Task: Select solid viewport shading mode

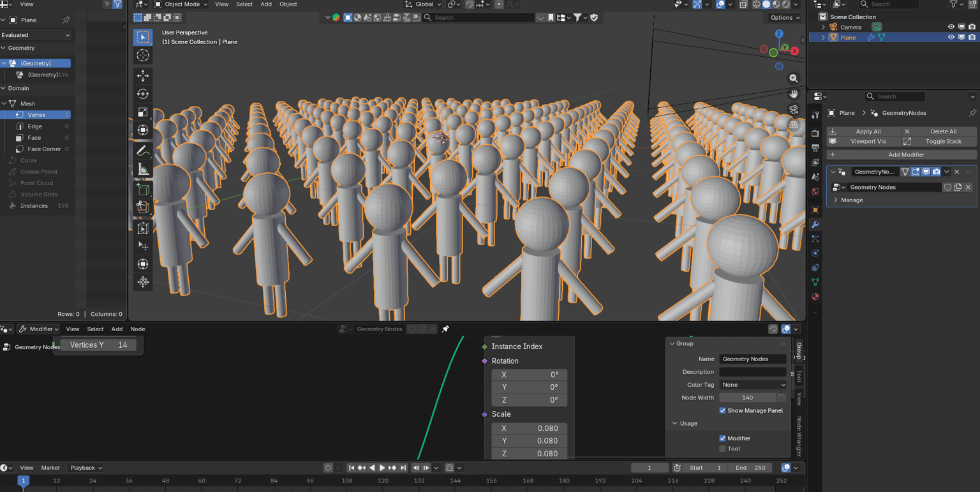Action: click(766, 4)
